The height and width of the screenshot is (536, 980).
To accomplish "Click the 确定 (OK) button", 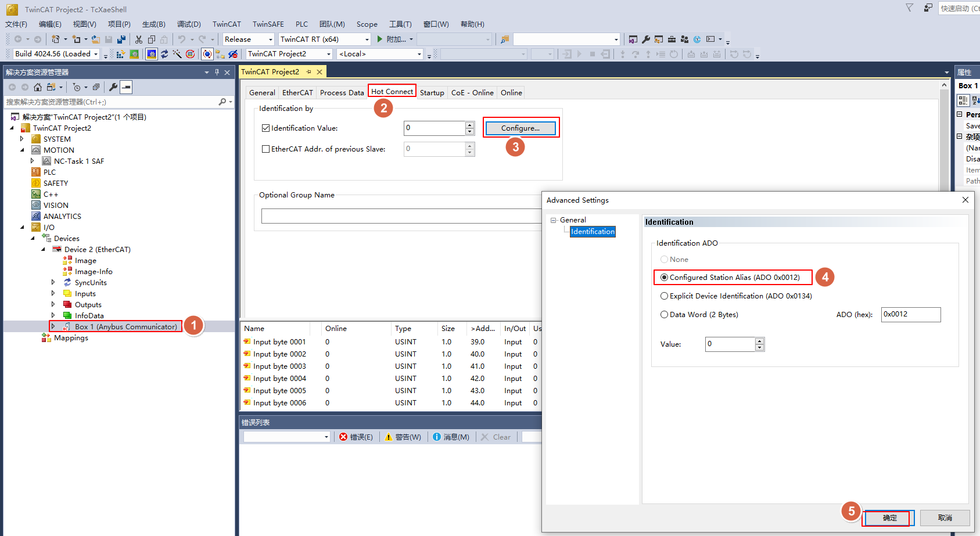I will pyautogui.click(x=889, y=517).
